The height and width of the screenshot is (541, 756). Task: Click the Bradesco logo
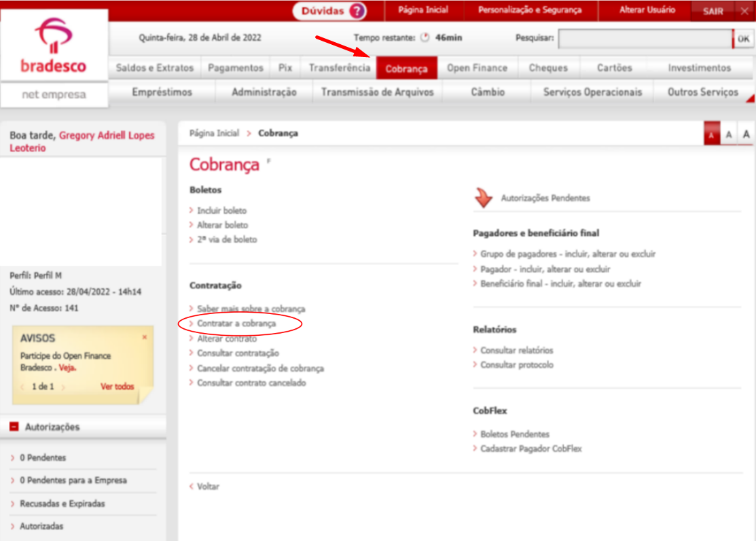pos(54,46)
